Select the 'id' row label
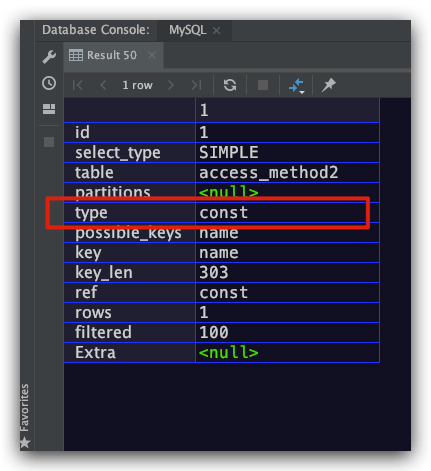This screenshot has height=471, width=431. 129,133
